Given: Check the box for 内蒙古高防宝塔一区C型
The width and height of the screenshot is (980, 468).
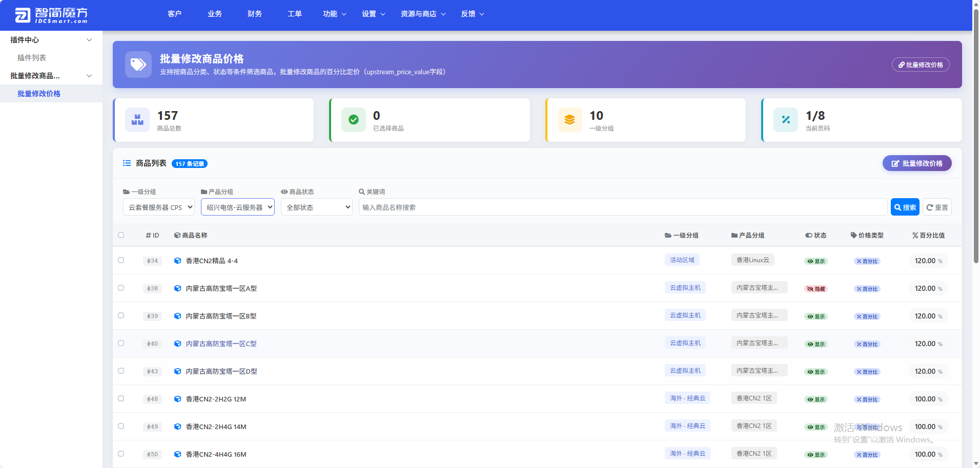Looking at the screenshot, I should pyautogui.click(x=121, y=343).
